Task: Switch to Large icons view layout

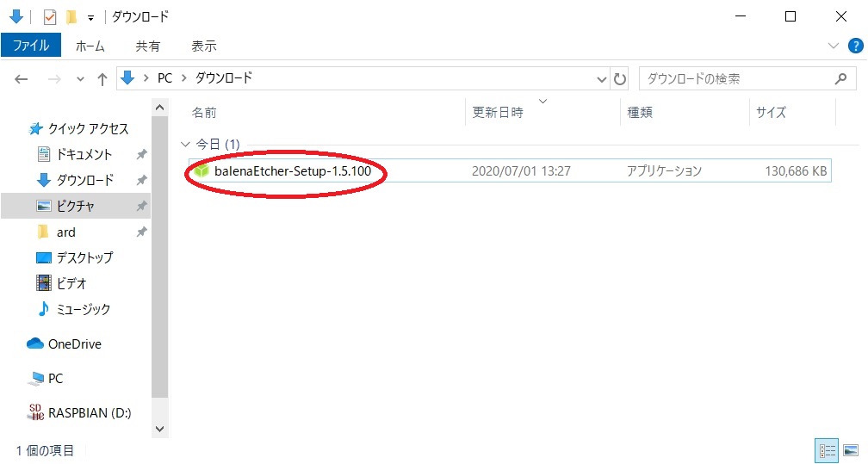Action: click(850, 450)
